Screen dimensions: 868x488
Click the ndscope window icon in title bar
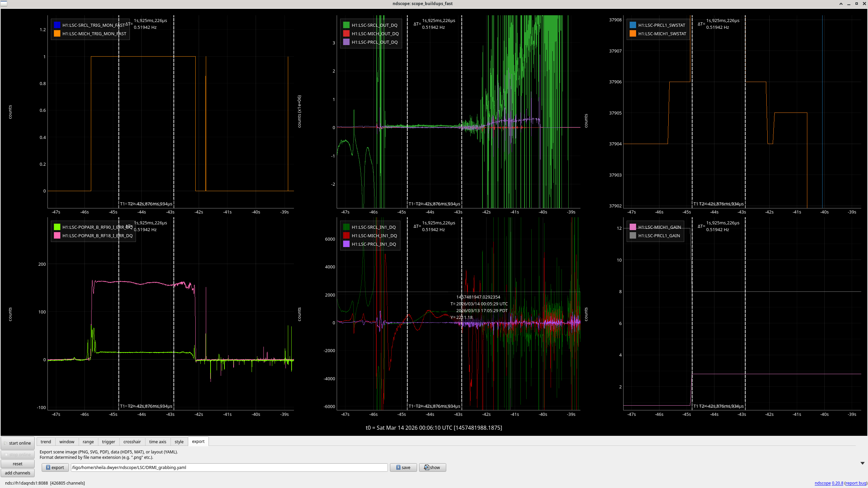coord(4,3)
